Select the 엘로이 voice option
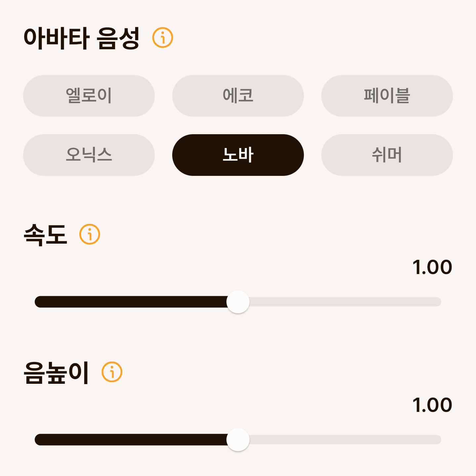Image resolution: width=476 pixels, height=476 pixels. pyautogui.click(x=89, y=96)
